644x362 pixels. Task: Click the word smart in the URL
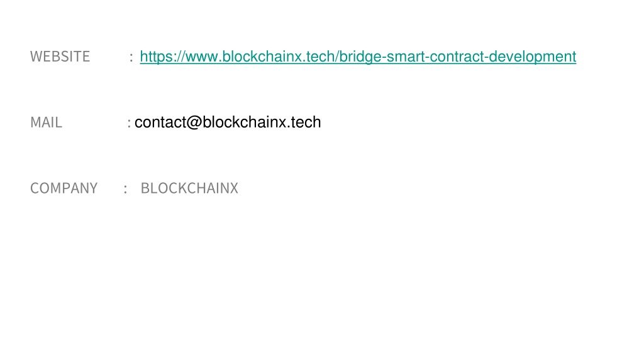406,57
